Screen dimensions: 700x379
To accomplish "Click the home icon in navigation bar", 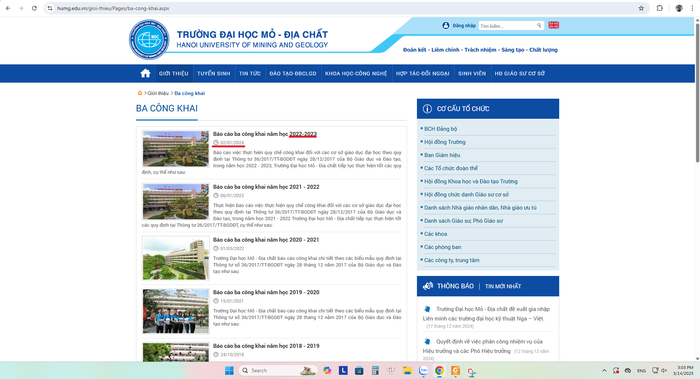I will (x=145, y=73).
